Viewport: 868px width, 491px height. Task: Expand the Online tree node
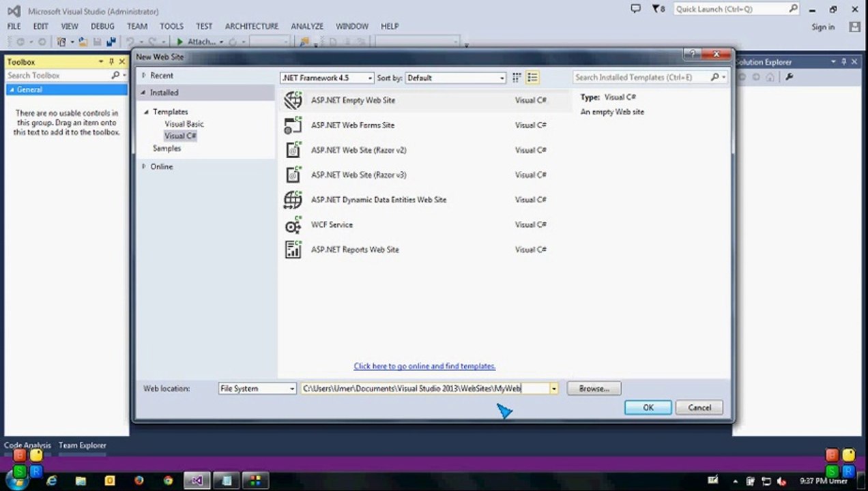point(143,166)
